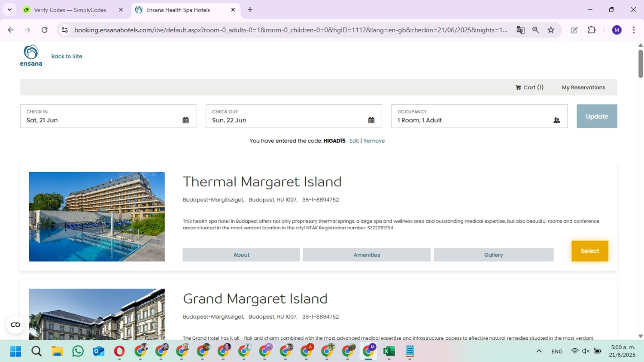Screen dimensions: 644x362
Task: Open the shopping Cart (1)
Action: 529,87
